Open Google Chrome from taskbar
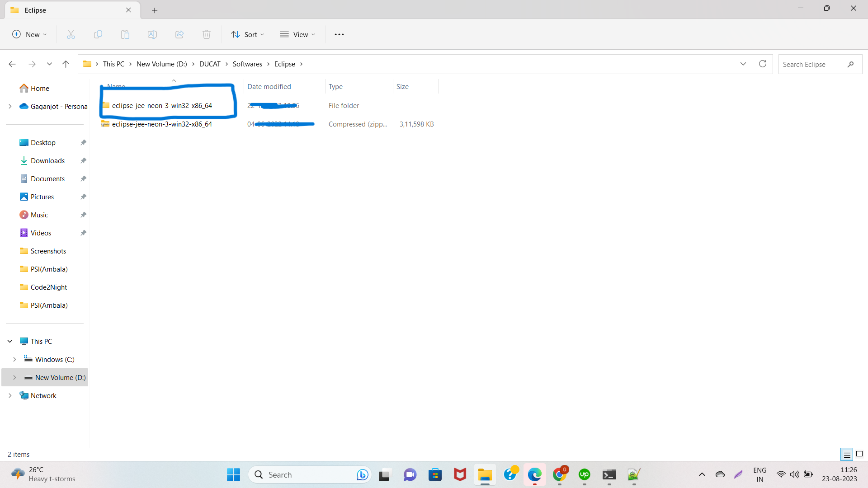 point(560,475)
